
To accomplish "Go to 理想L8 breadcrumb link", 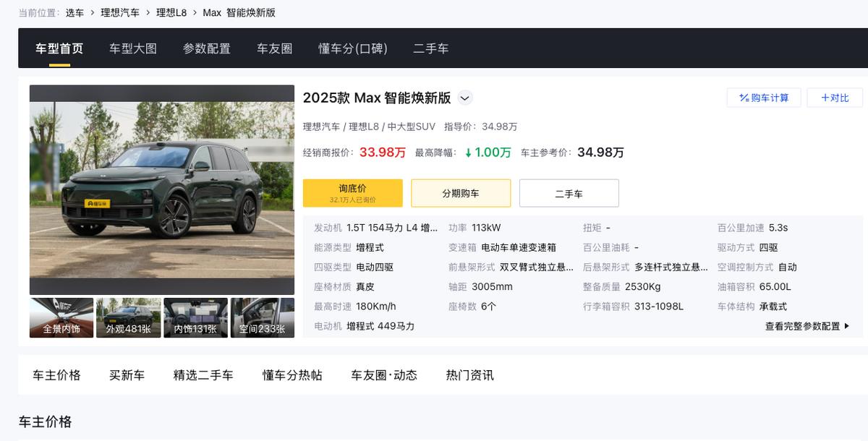I will tap(170, 12).
